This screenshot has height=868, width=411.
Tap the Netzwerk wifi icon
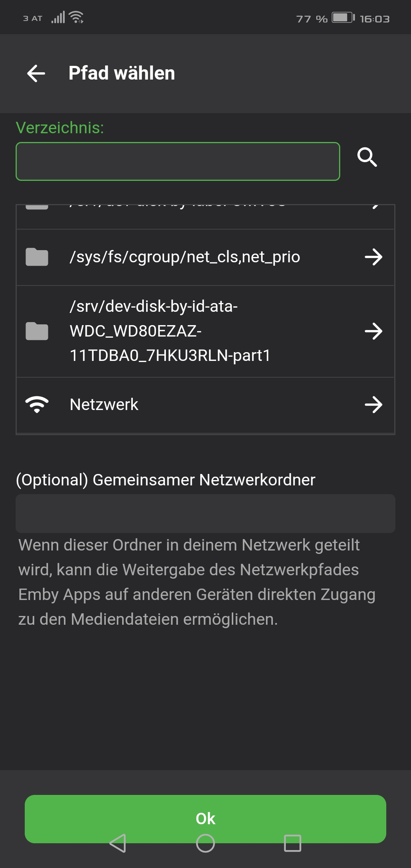(x=37, y=404)
